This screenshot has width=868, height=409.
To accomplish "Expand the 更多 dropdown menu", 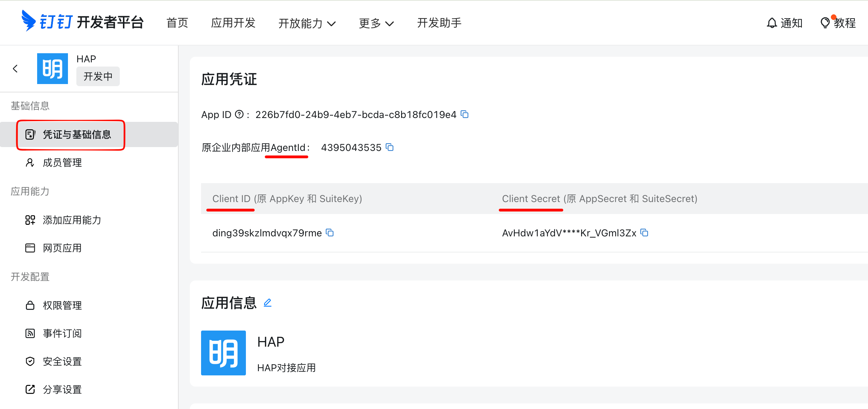I will click(376, 23).
